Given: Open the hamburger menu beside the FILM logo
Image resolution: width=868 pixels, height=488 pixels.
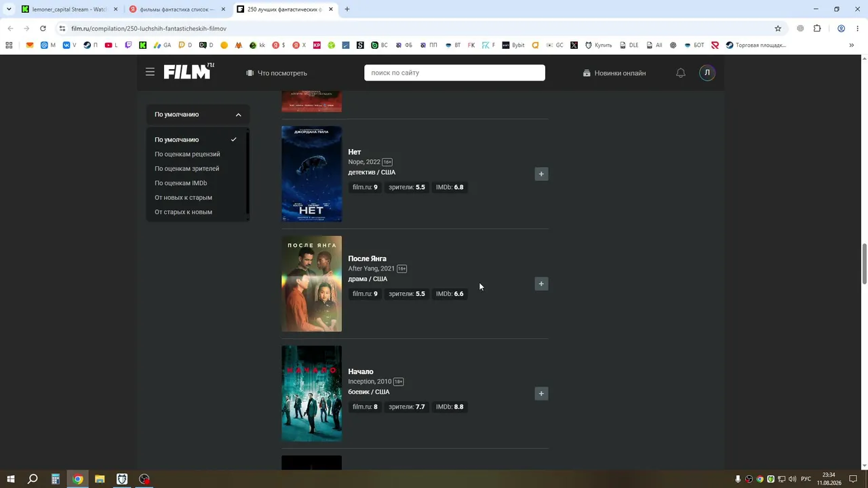Looking at the screenshot, I should 150,72.
